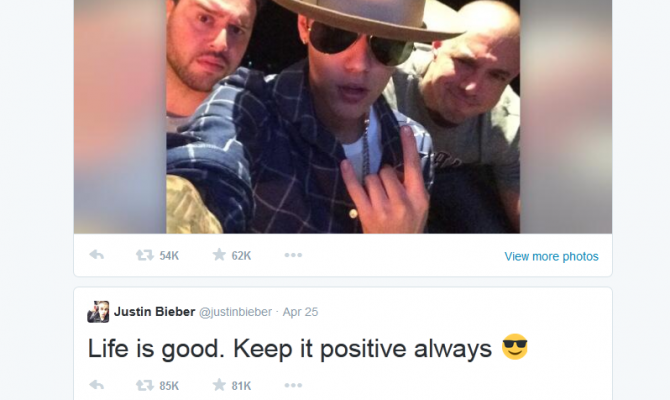Screen dimensions: 670x400
Task: Show the 85K retweet count
Action: tap(169, 386)
